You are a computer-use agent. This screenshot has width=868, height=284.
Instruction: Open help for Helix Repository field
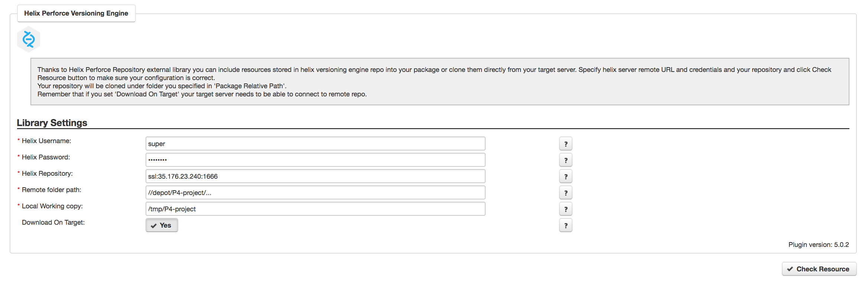[x=565, y=176]
